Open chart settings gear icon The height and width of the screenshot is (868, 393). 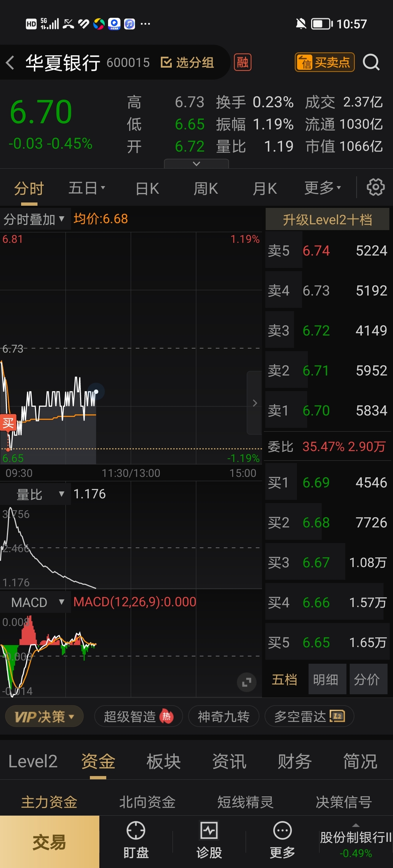click(376, 187)
